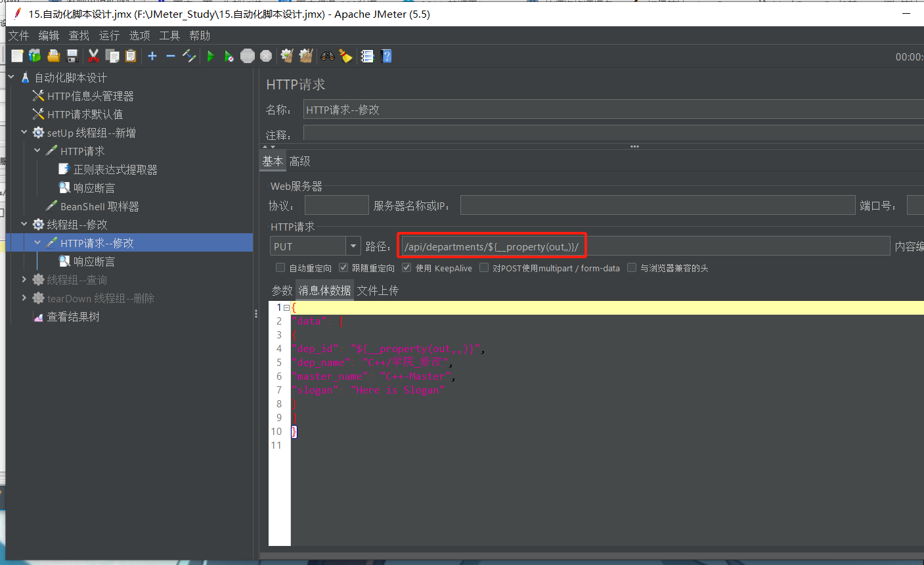Select 响应断言 under HTTP请求--修改
924x565 pixels.
[94, 261]
